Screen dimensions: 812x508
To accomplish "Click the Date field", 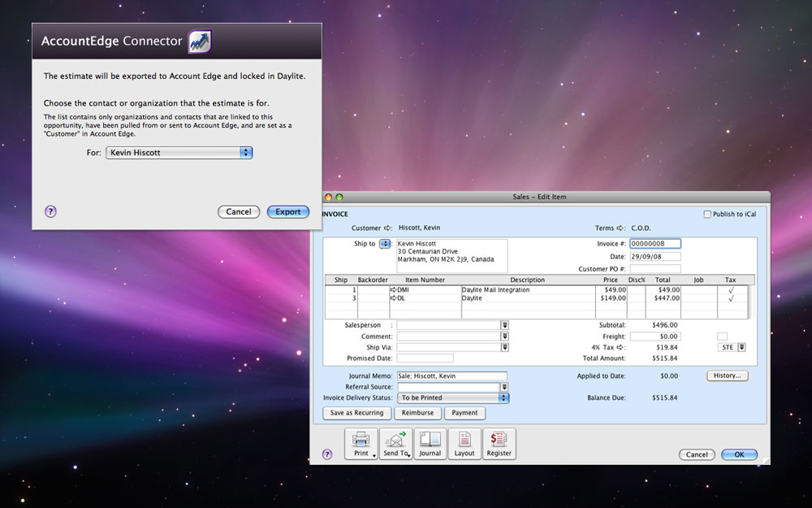I will point(655,257).
